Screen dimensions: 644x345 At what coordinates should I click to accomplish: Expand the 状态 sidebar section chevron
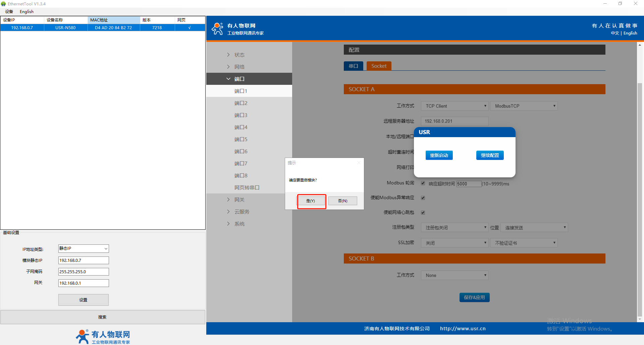coord(228,55)
